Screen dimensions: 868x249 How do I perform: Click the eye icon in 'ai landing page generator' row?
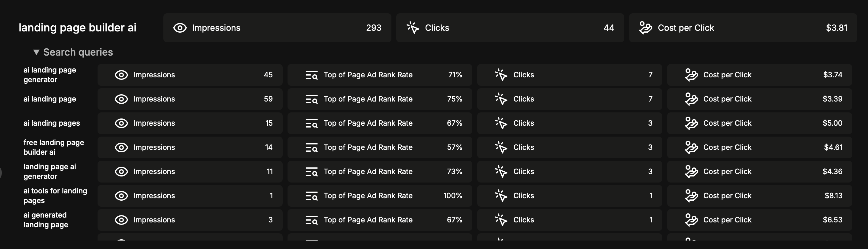(121, 75)
